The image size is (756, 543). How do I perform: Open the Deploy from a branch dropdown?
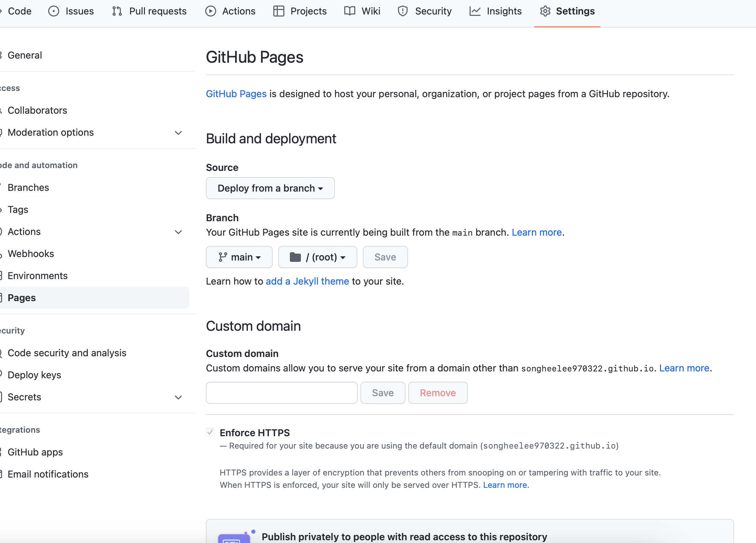pos(270,188)
